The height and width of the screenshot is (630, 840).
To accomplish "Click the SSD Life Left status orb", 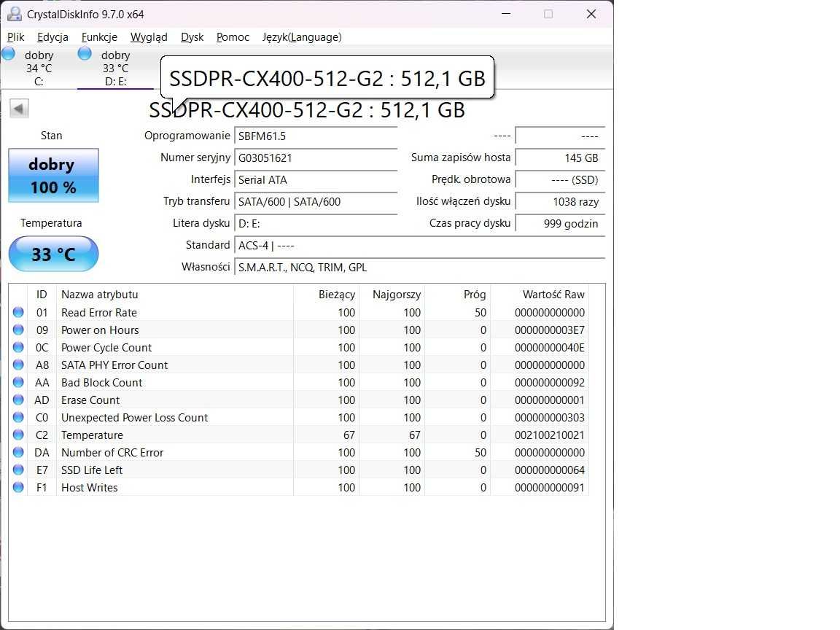I will 18,470.
